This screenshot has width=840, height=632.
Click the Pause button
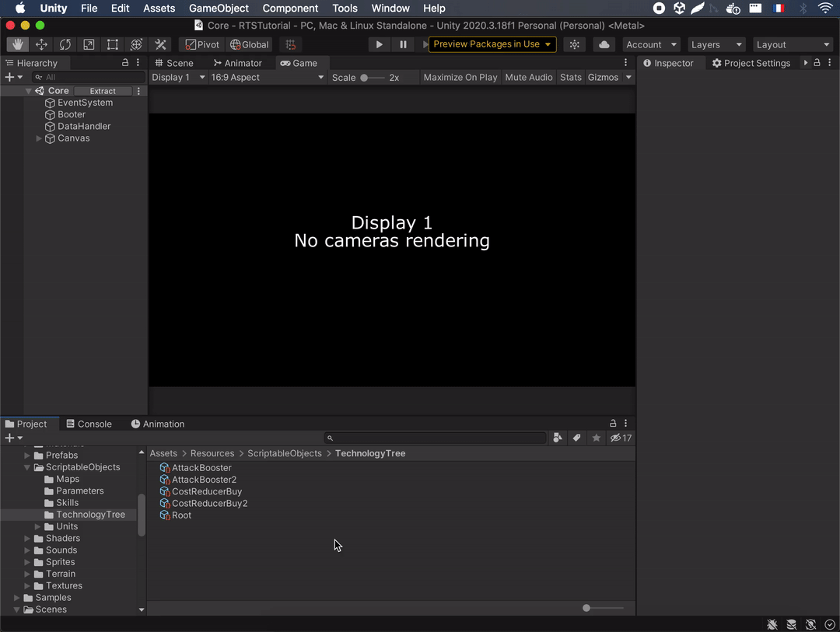[403, 44]
